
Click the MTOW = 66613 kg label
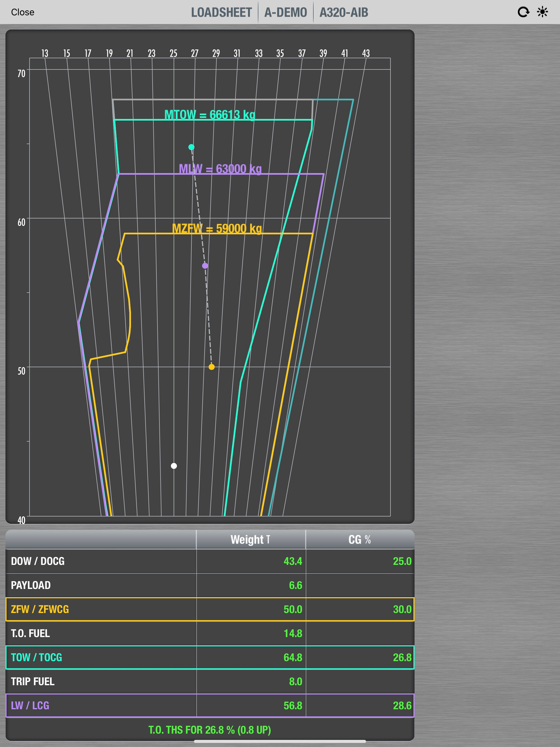click(x=210, y=115)
